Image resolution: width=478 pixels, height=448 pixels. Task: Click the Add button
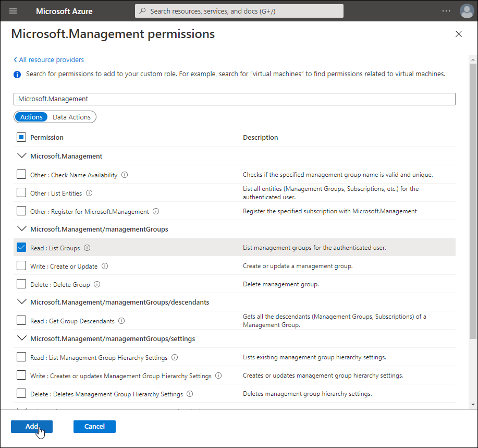tap(31, 427)
